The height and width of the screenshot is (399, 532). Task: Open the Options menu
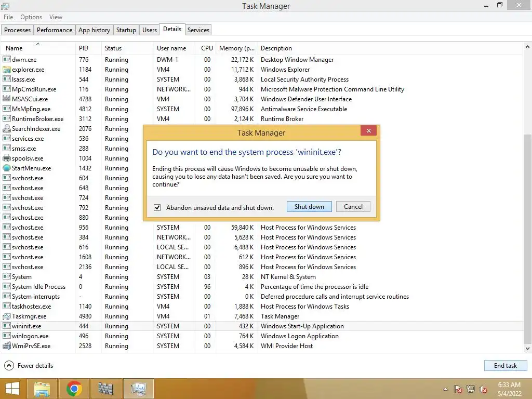(31, 17)
